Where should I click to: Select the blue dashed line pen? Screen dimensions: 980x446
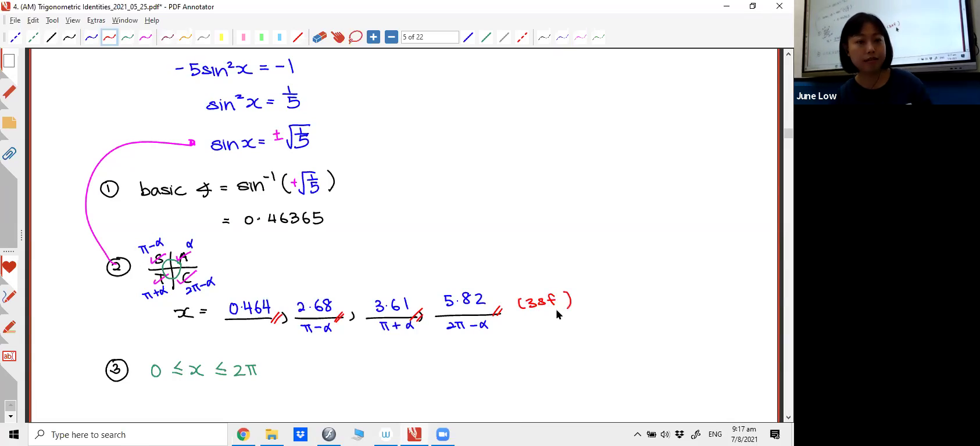coord(16,37)
